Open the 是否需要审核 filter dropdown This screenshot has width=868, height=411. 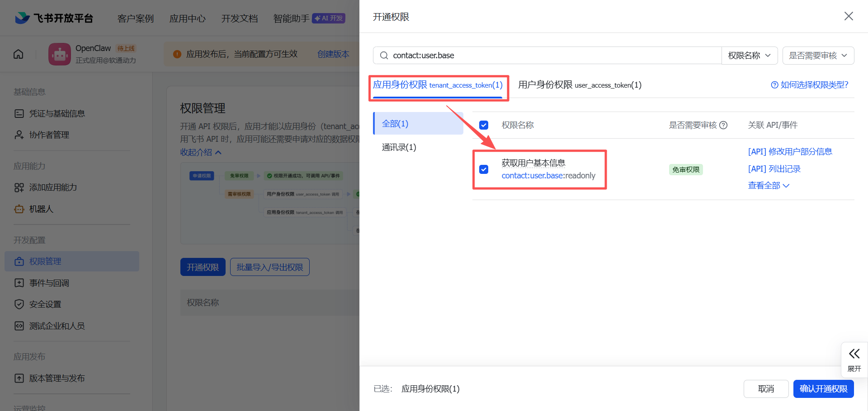(x=818, y=56)
